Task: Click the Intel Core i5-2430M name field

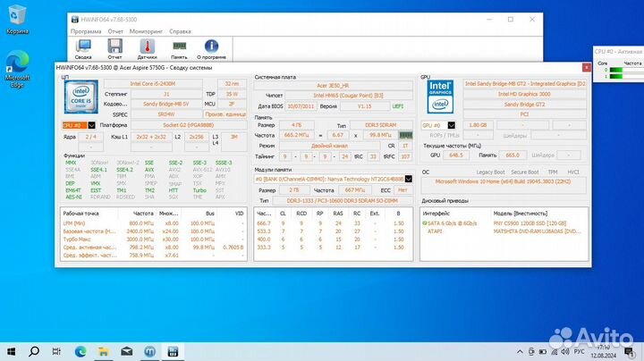Action: pyautogui.click(x=153, y=84)
